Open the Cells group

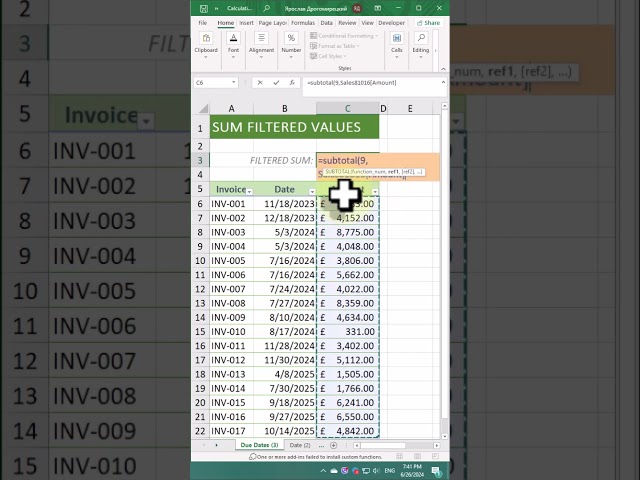click(396, 45)
